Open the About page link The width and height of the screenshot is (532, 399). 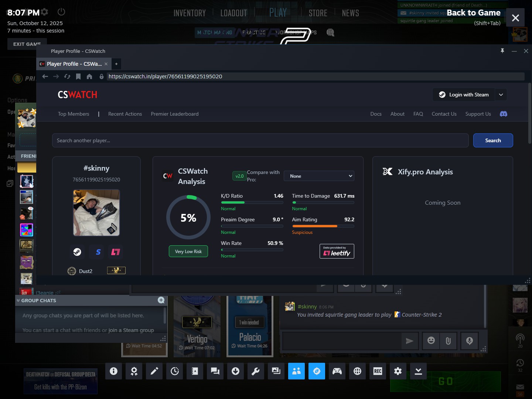tap(398, 114)
